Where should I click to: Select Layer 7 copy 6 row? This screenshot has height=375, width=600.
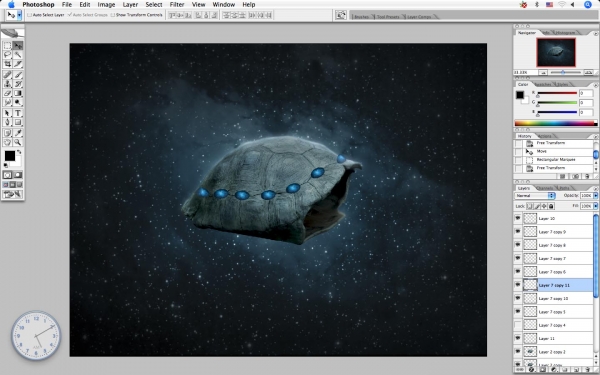554,272
